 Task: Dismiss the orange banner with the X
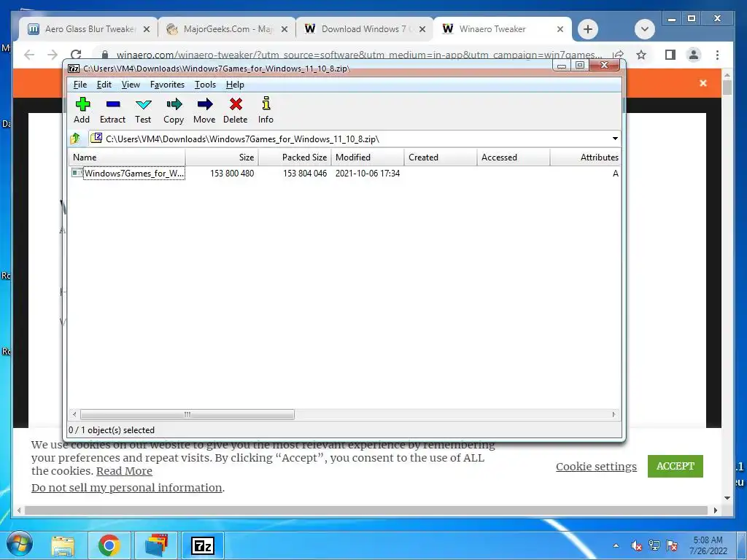tap(703, 83)
